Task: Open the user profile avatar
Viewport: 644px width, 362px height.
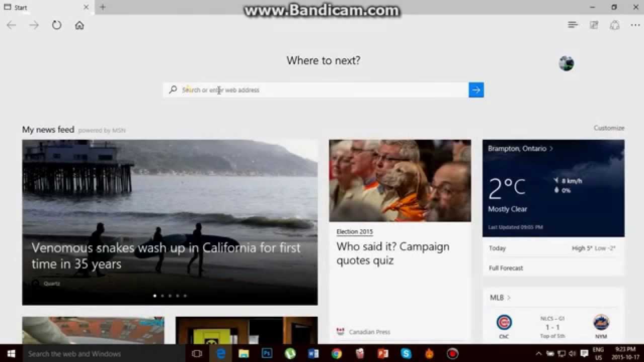Action: point(566,63)
